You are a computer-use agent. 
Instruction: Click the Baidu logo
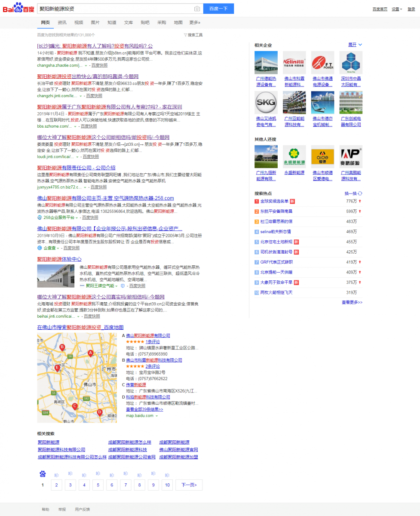tap(17, 7)
